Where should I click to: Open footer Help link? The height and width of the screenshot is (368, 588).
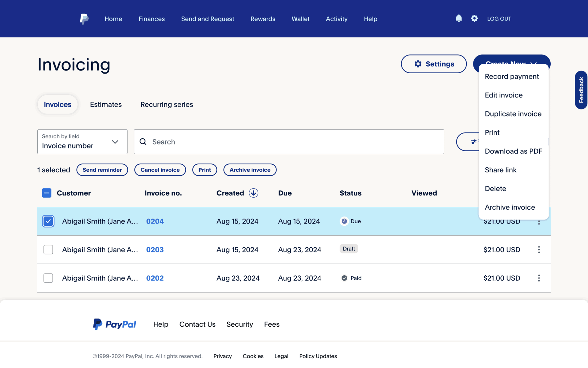(161, 324)
